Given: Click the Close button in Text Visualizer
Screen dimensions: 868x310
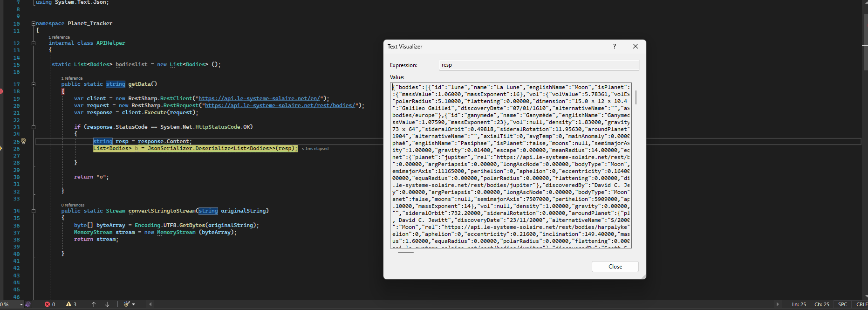Looking at the screenshot, I should click(615, 267).
